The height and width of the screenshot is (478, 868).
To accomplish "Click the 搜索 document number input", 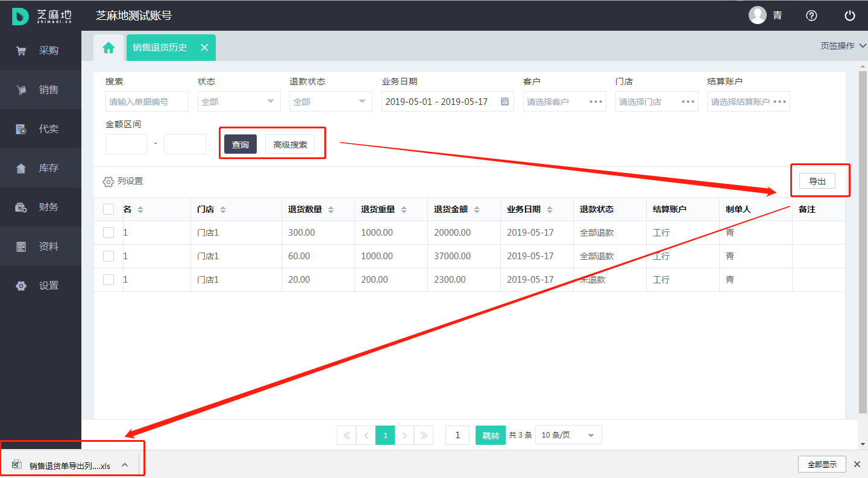I will [147, 101].
